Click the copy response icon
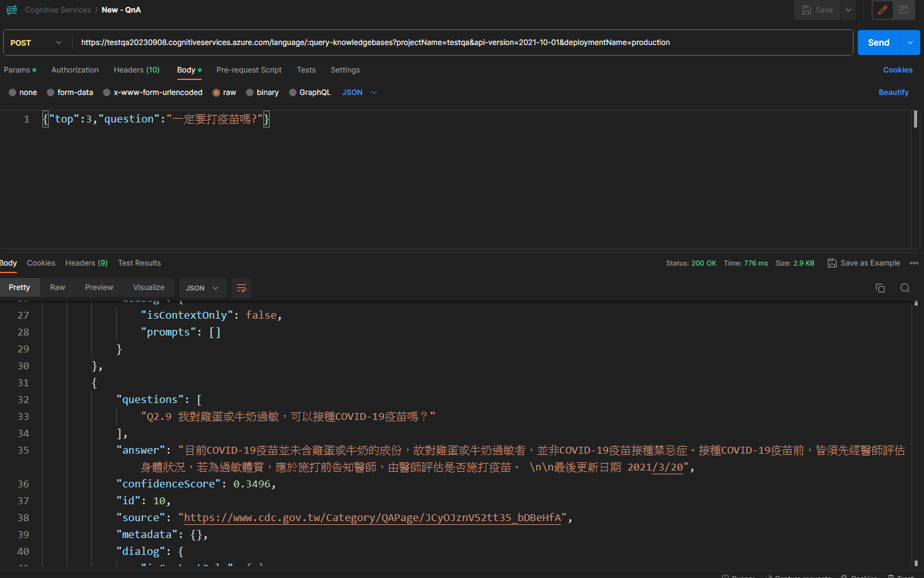The image size is (924, 578). [880, 288]
